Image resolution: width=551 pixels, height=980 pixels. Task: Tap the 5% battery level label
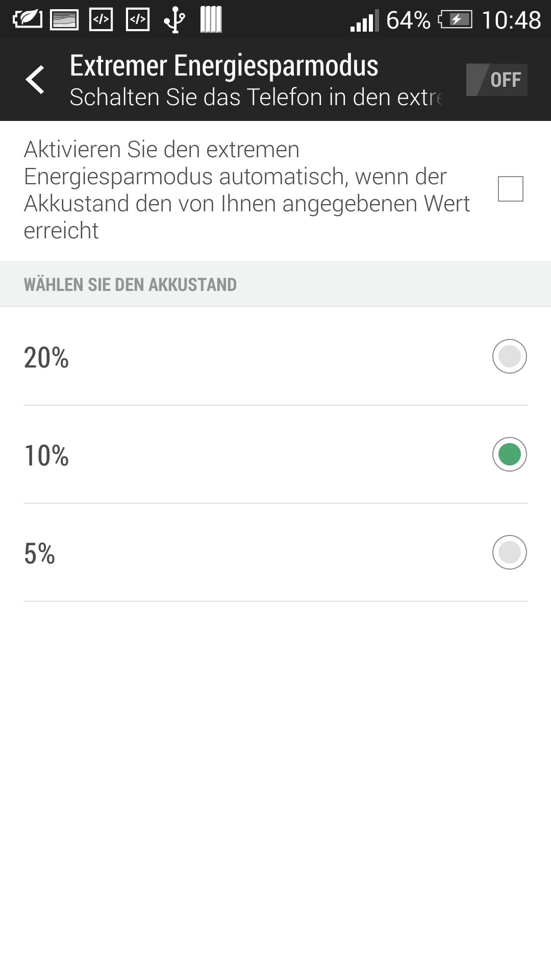(39, 553)
